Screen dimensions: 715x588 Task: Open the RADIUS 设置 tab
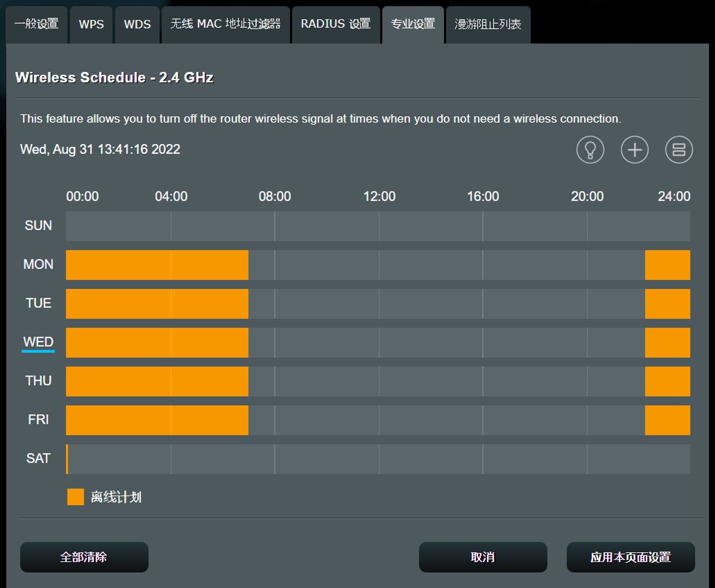coord(336,24)
